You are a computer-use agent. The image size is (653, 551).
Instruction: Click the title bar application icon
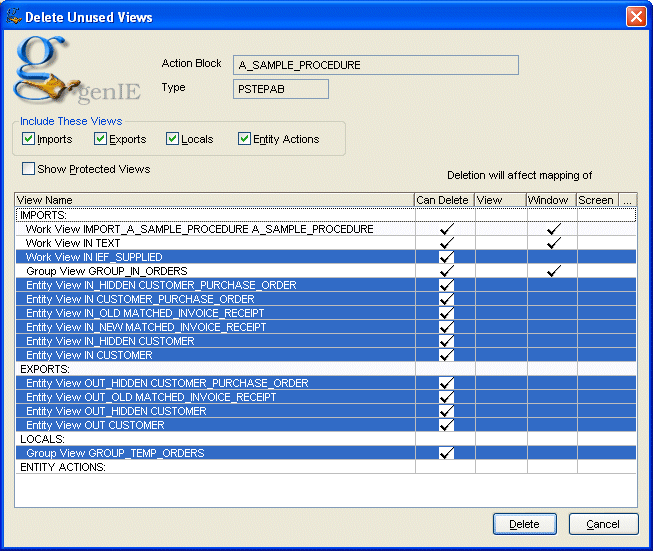(x=13, y=17)
